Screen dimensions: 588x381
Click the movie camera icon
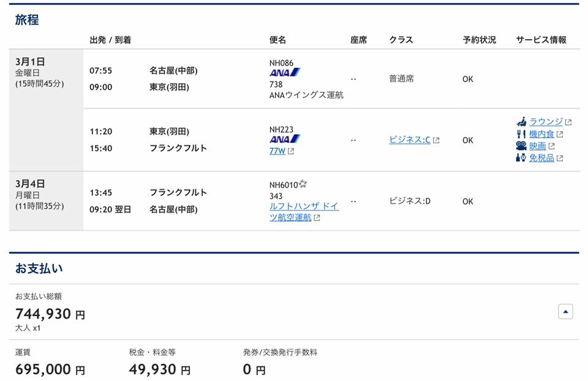click(x=521, y=146)
